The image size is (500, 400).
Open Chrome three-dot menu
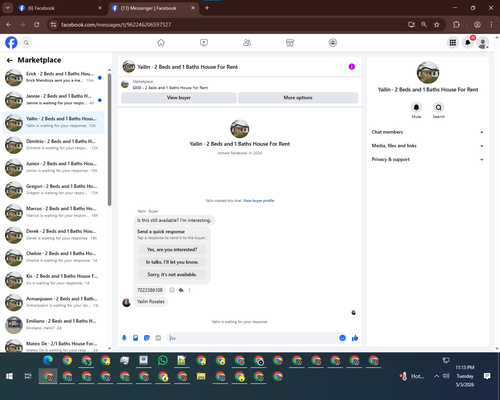coord(491,24)
